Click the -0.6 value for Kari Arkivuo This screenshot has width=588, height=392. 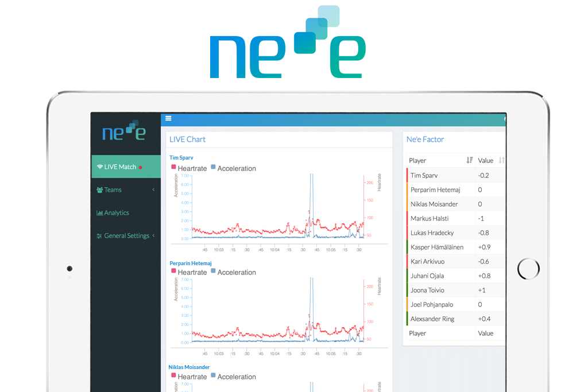coord(483,262)
